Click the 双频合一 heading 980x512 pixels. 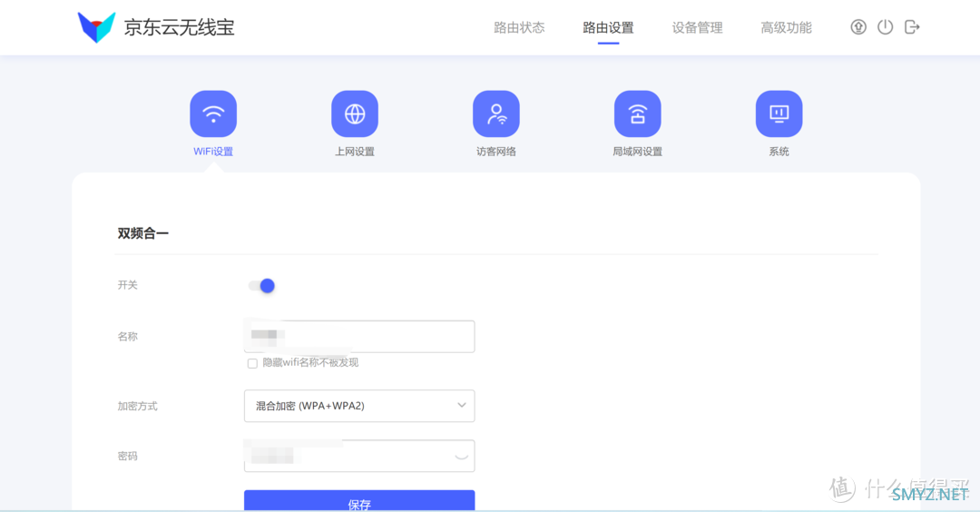point(143,233)
